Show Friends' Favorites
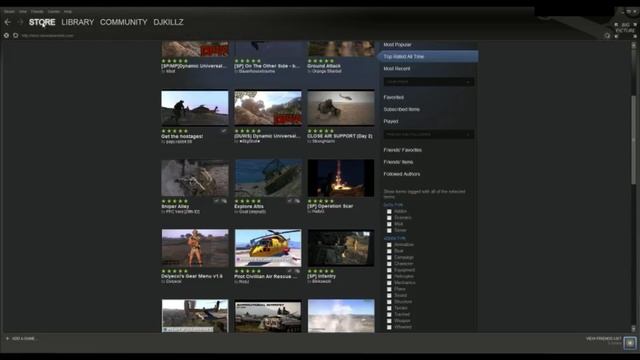The width and height of the screenshot is (640, 360). tap(402, 150)
